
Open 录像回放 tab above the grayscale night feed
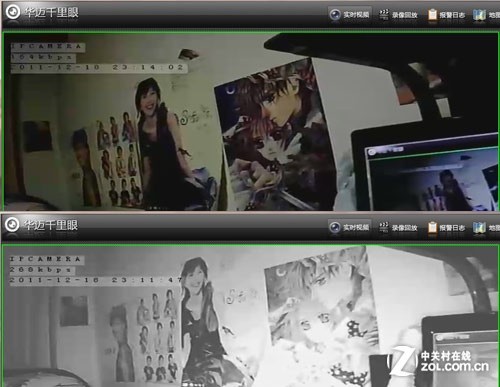click(x=399, y=227)
